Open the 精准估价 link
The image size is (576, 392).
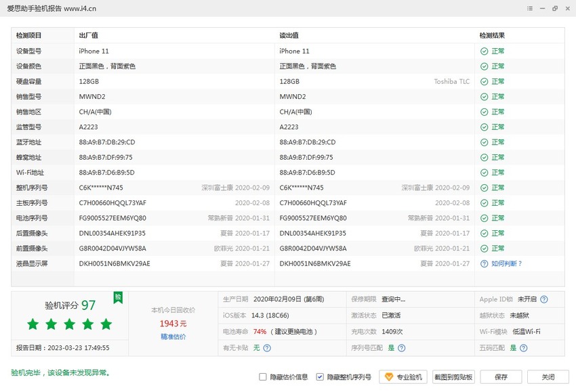coord(173,337)
